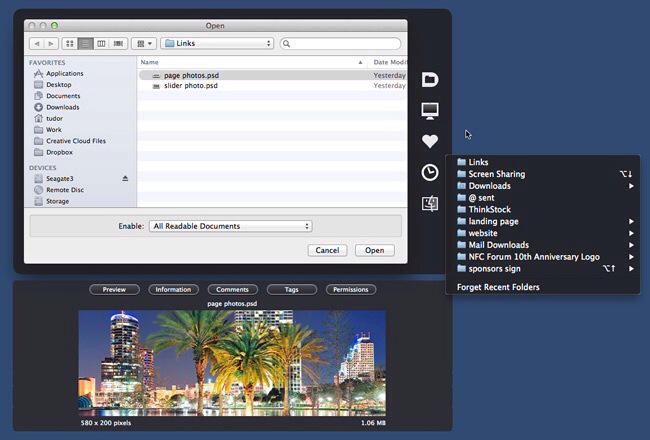Open the Links folder path dropdown
The height and width of the screenshot is (440, 650).
coord(217,44)
